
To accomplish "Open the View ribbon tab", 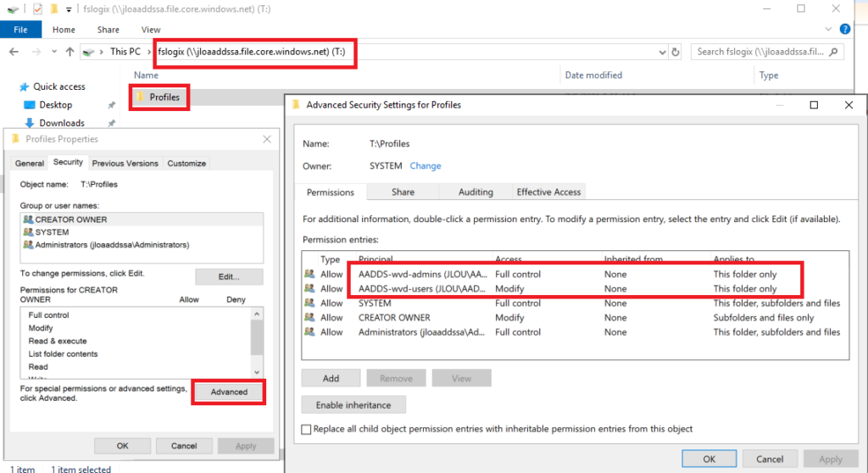I will click(151, 30).
